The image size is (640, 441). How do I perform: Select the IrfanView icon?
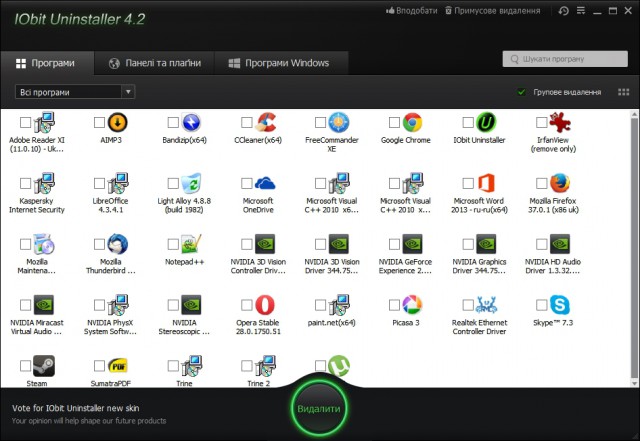pyautogui.click(x=560, y=122)
